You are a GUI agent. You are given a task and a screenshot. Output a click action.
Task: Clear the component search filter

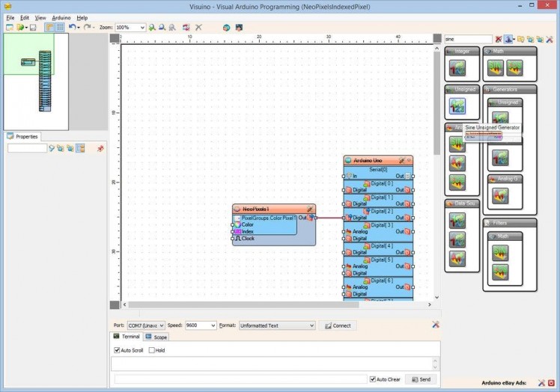(x=499, y=39)
